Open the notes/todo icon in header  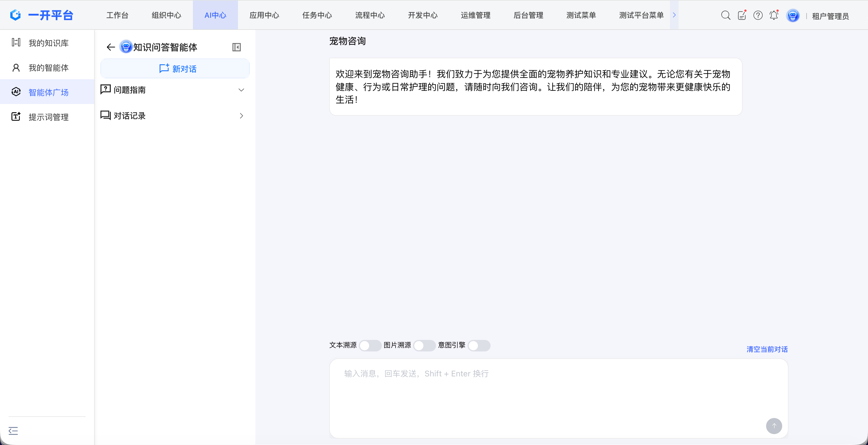tap(742, 15)
